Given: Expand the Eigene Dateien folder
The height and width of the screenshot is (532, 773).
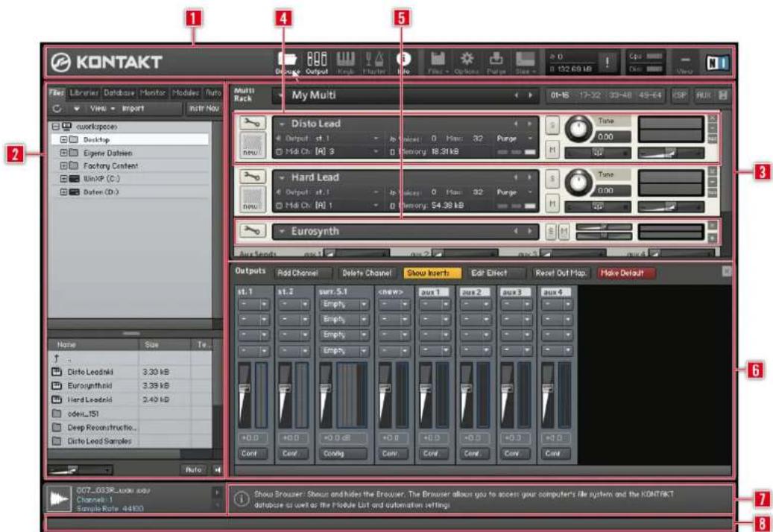Looking at the screenshot, I should pos(63,153).
